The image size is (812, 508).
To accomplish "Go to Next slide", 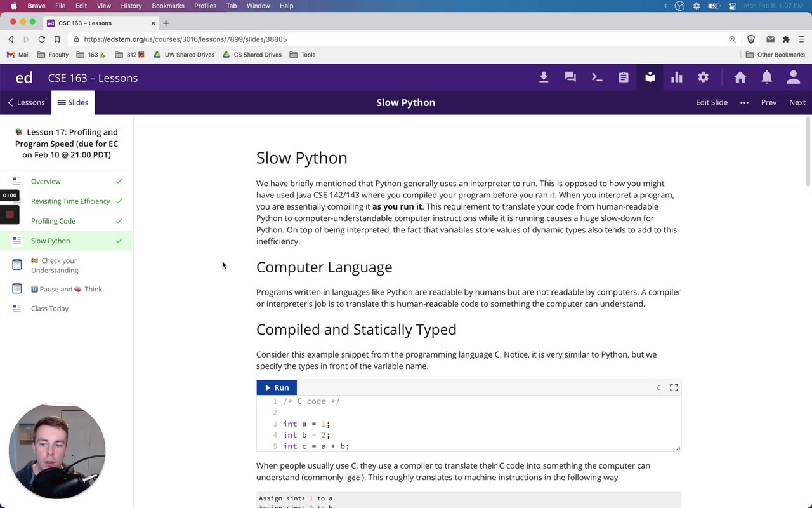I will pyautogui.click(x=797, y=102).
